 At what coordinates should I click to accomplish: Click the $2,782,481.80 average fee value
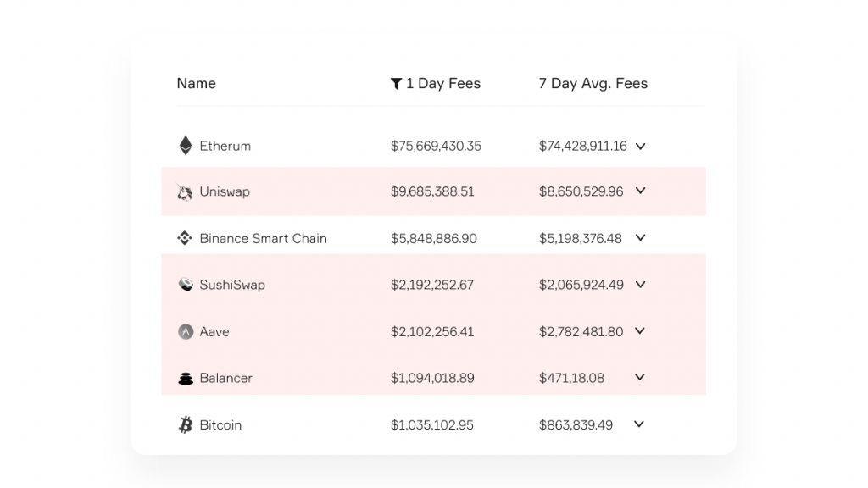(581, 332)
